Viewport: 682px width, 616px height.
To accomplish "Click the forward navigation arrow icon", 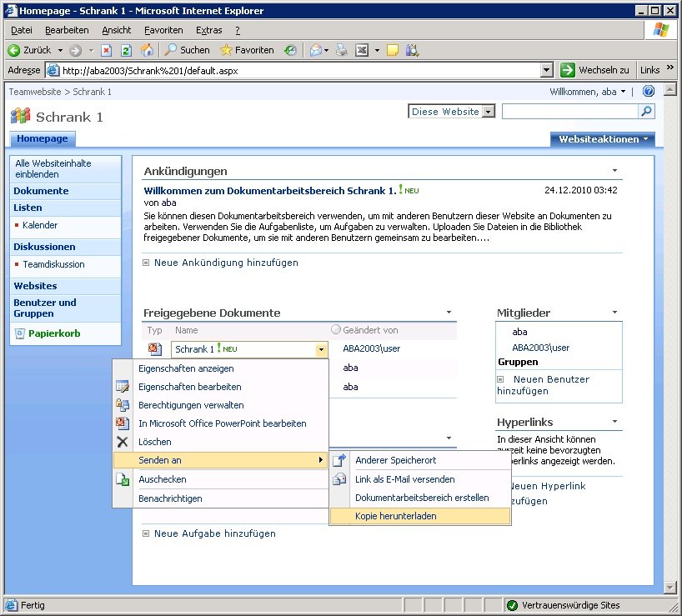I will [75, 50].
